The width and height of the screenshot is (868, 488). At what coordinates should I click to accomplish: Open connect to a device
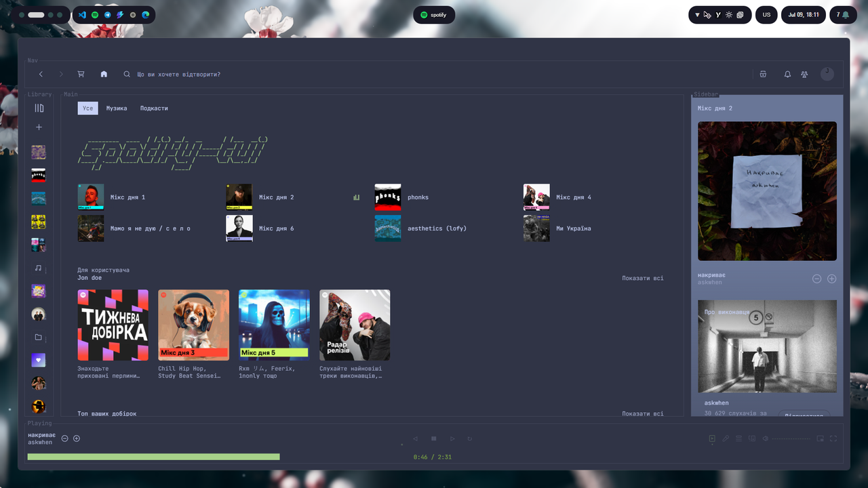752,439
